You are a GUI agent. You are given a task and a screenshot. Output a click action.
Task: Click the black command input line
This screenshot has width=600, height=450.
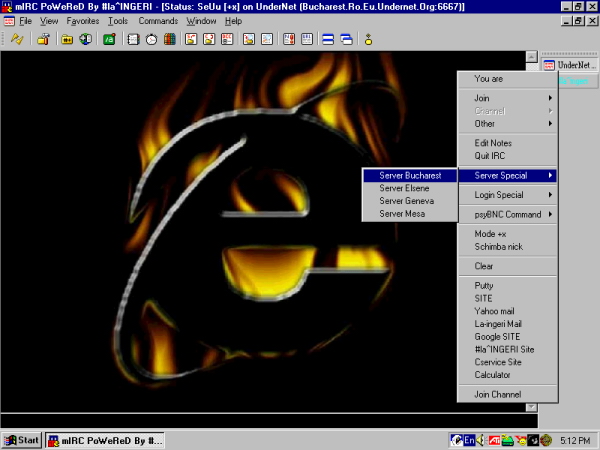(269, 421)
